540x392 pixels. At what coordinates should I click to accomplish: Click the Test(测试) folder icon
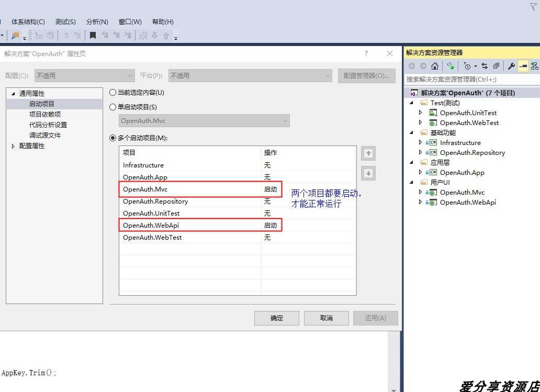click(424, 103)
